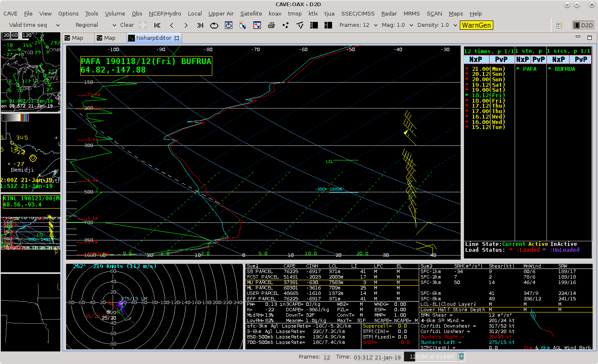Open the bottom state outline side-panel thumbnail
The image size is (598, 364).
[x=31, y=312]
